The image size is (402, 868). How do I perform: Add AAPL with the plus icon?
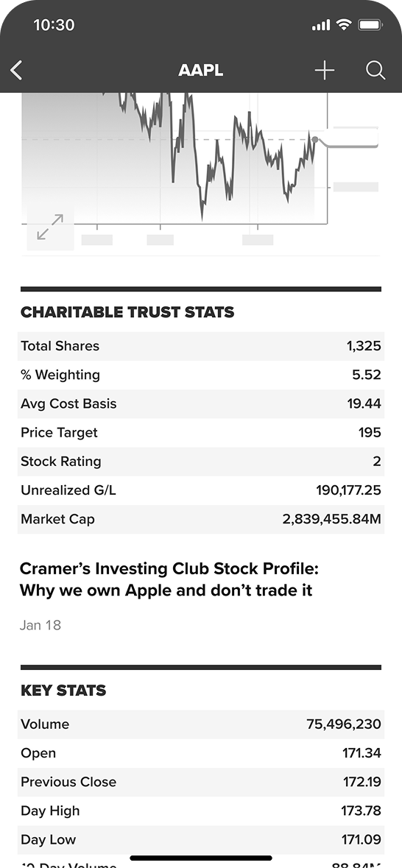click(x=325, y=70)
